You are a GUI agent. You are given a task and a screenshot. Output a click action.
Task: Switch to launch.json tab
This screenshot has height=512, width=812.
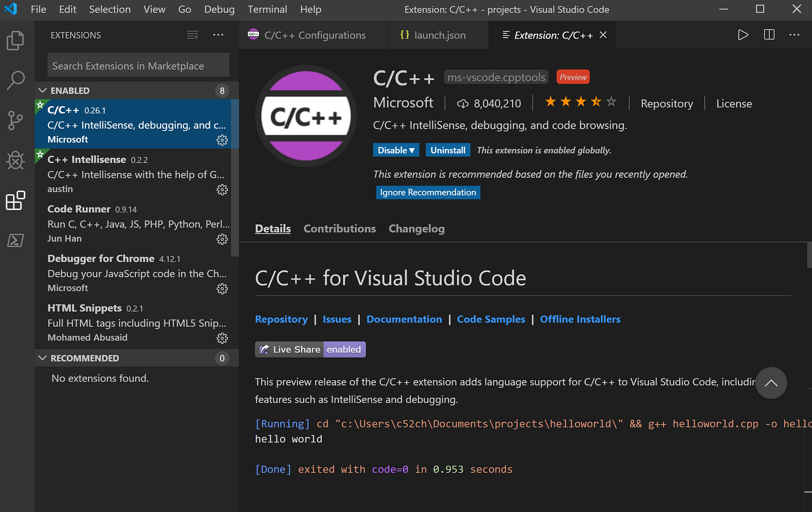[438, 35]
